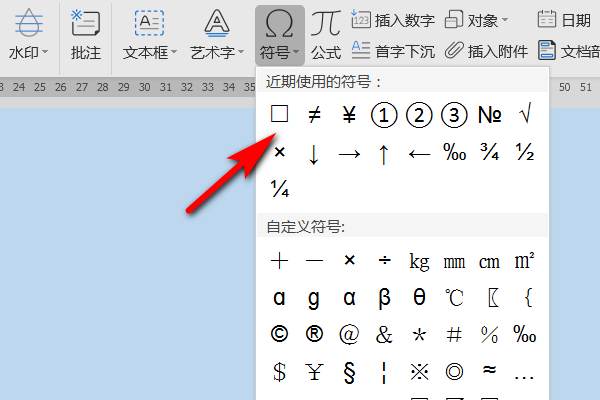The height and width of the screenshot is (400, 600).
Task: Insert the ‰ symbol from custom symbols
Action: (x=525, y=334)
